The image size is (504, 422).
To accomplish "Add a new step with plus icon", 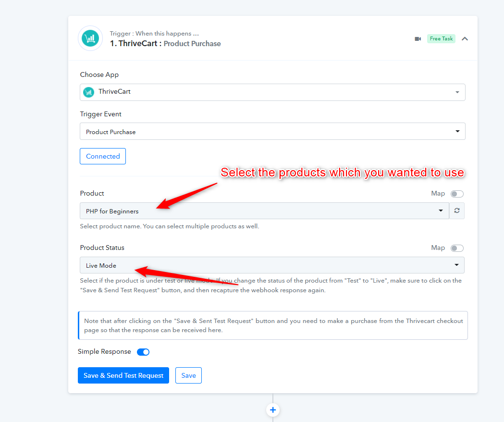I will point(273,410).
